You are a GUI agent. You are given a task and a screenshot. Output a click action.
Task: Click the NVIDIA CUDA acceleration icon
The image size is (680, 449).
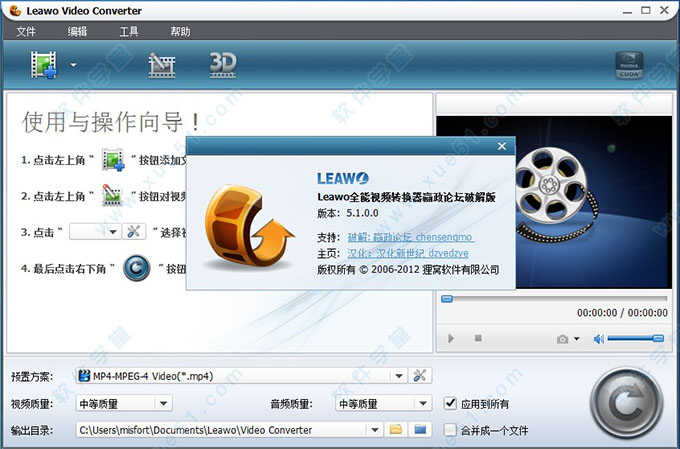click(x=628, y=66)
